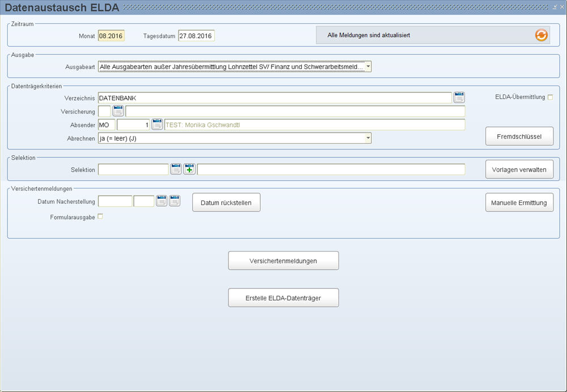The width and height of the screenshot is (567, 392).
Task: Focus the Monat field showing 08.2016
Action: pyautogui.click(x=111, y=36)
